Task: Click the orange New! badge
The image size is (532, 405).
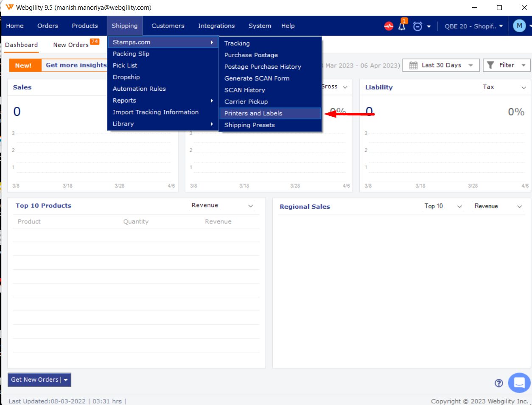Action: (25, 65)
